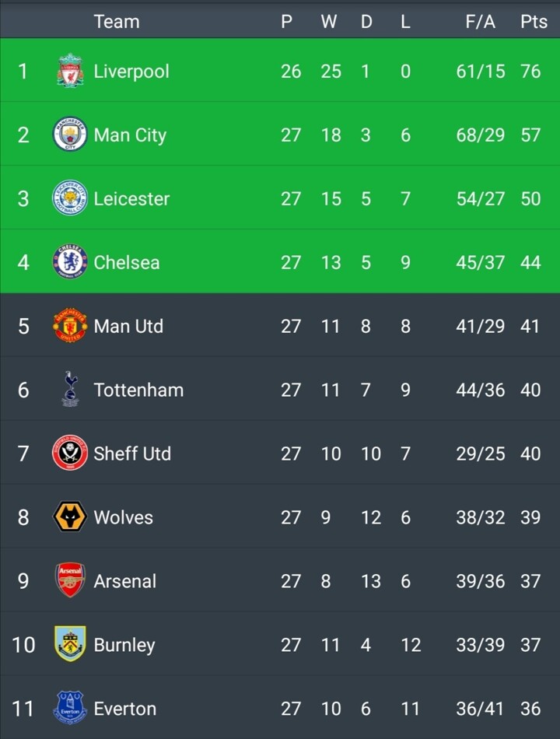Screen dimensions: 560x739
Task: Click the Tottenham cockerel logo
Action: 70,389
